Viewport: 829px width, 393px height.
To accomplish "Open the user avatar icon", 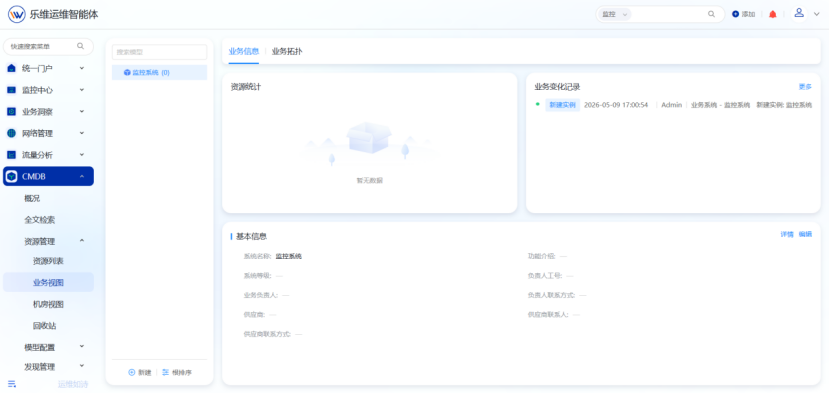I will tap(799, 13).
